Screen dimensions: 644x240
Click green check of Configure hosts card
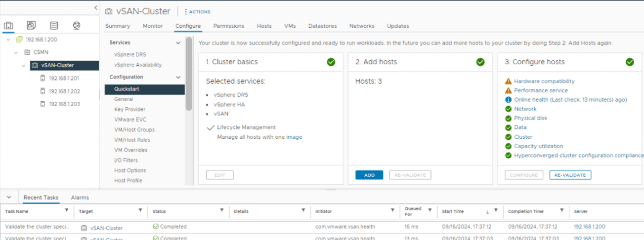[x=630, y=62]
